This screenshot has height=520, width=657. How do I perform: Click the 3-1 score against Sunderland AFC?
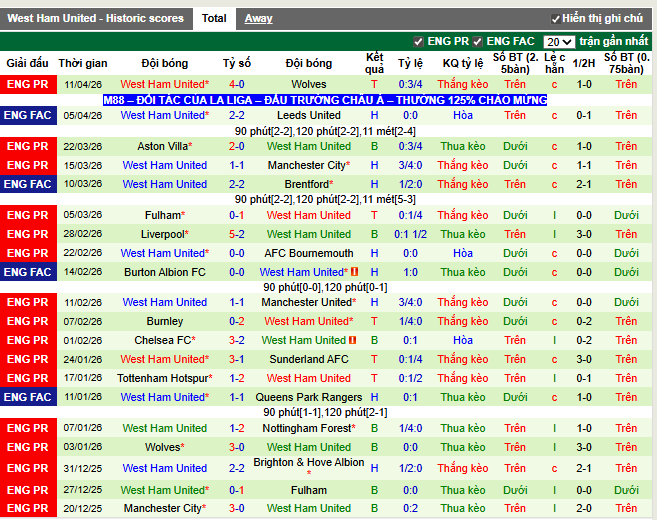[237, 359]
